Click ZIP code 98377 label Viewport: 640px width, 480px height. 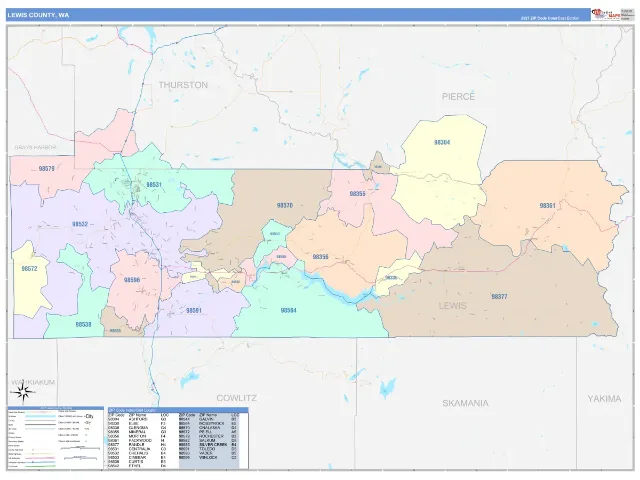(x=499, y=297)
